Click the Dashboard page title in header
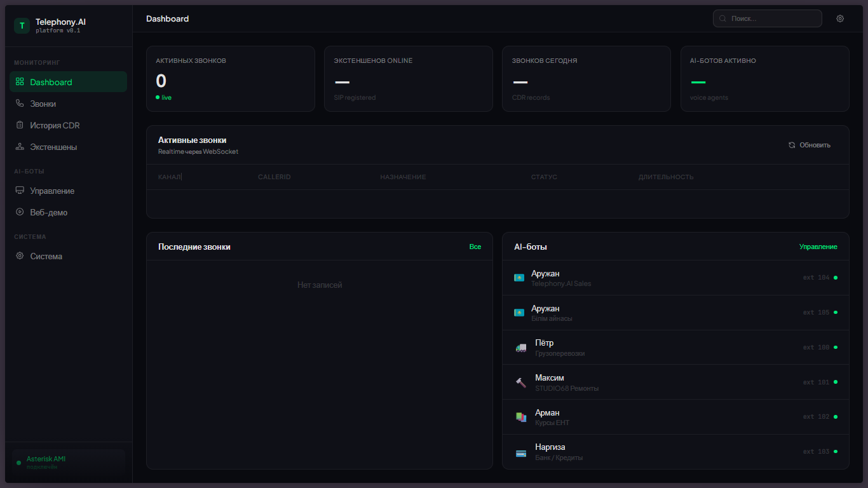 168,18
